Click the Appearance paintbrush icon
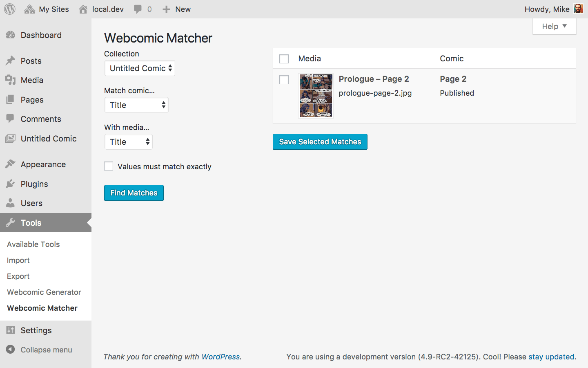 (11, 164)
